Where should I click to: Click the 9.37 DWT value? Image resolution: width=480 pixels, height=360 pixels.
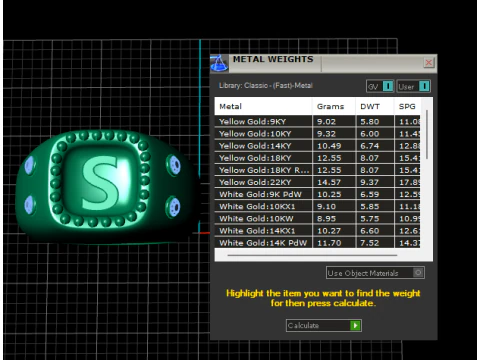point(369,182)
